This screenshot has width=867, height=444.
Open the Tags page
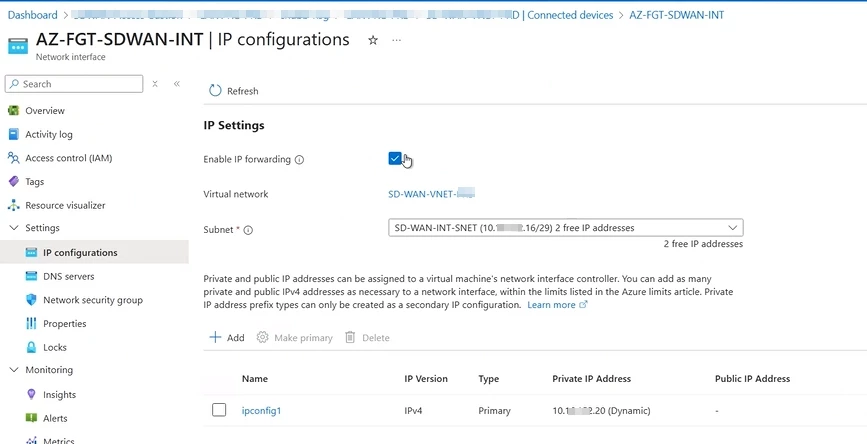click(34, 181)
